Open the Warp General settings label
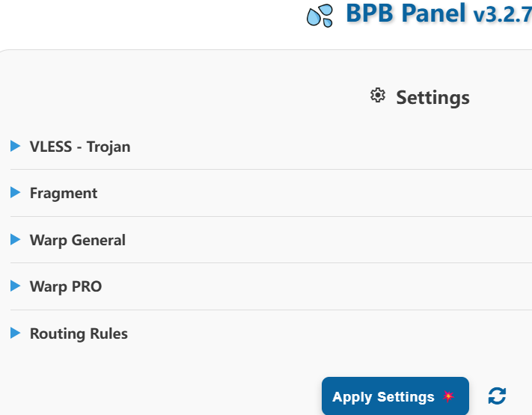The height and width of the screenshot is (415, 532). point(78,240)
